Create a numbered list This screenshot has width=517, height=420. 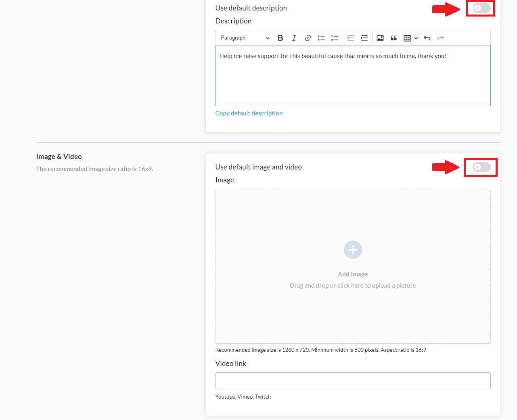point(335,38)
